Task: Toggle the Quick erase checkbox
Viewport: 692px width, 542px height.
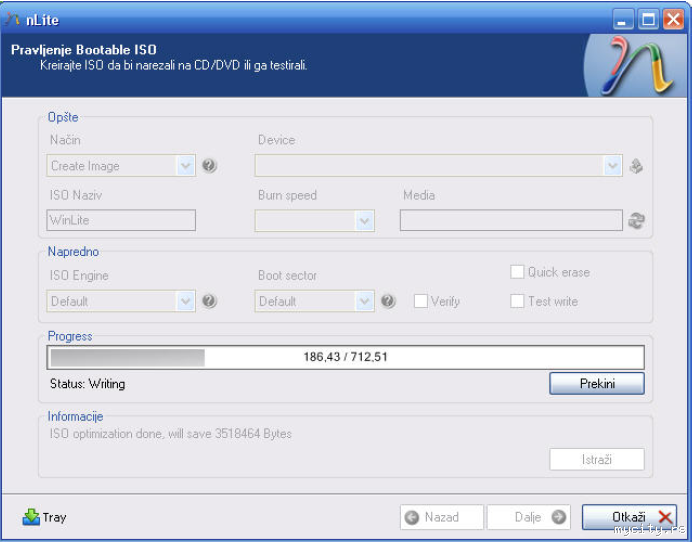Action: pos(517,272)
